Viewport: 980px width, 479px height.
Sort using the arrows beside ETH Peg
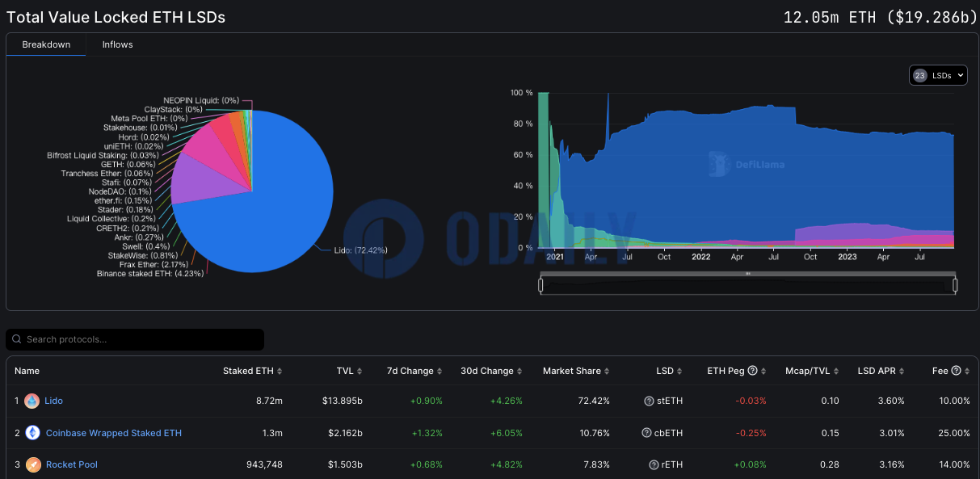(x=763, y=372)
